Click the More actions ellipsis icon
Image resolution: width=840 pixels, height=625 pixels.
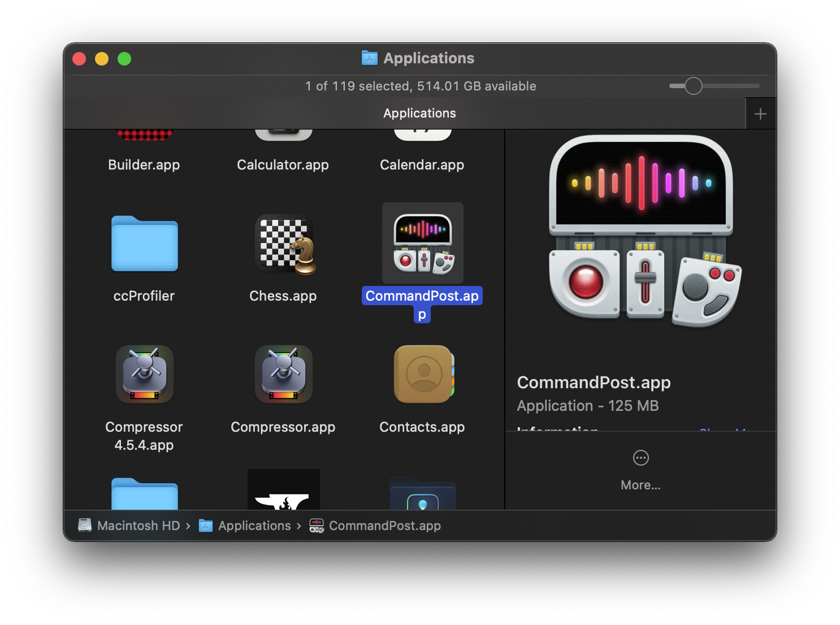[x=640, y=458]
